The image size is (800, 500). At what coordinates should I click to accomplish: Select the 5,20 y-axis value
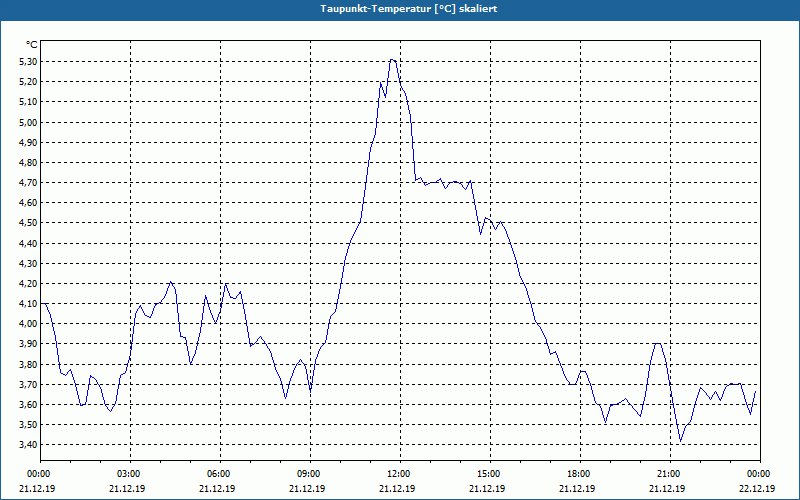(29, 82)
